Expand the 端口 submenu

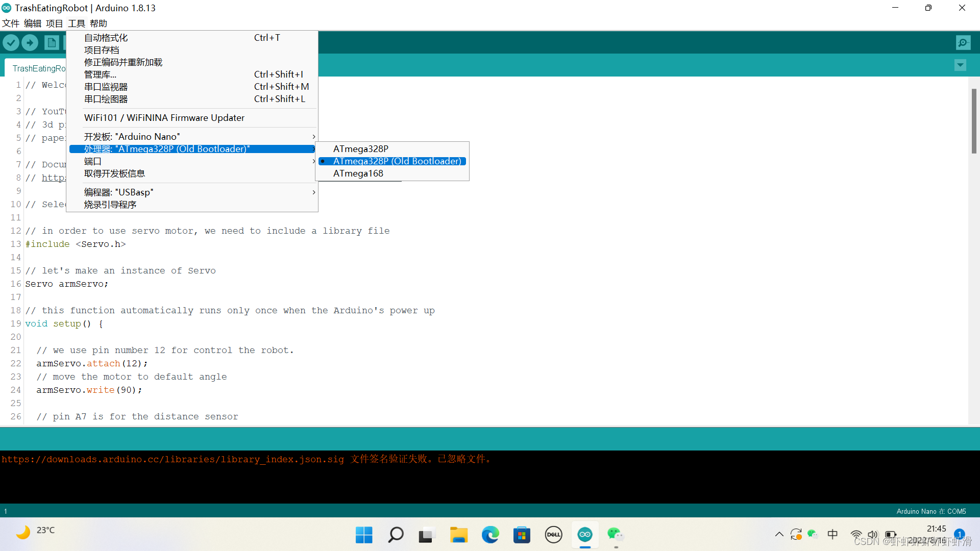pos(193,161)
